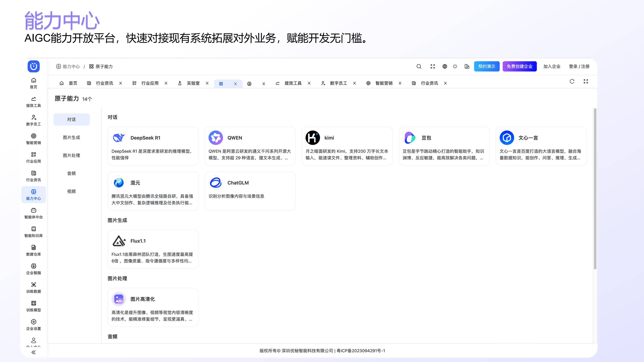
Task: Toggle fullscreen icon in top header
Action: tap(433, 66)
